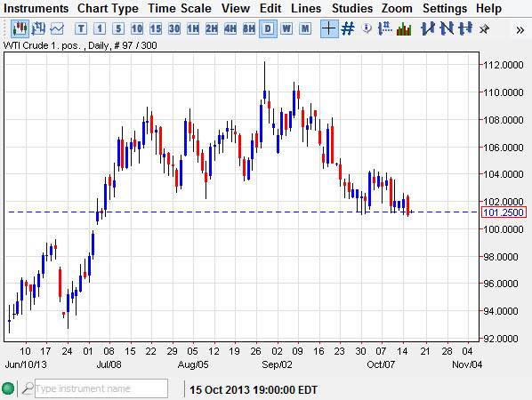Expand the toolbar overflow chevron
This screenshot has height=400, width=532.
point(520,30)
